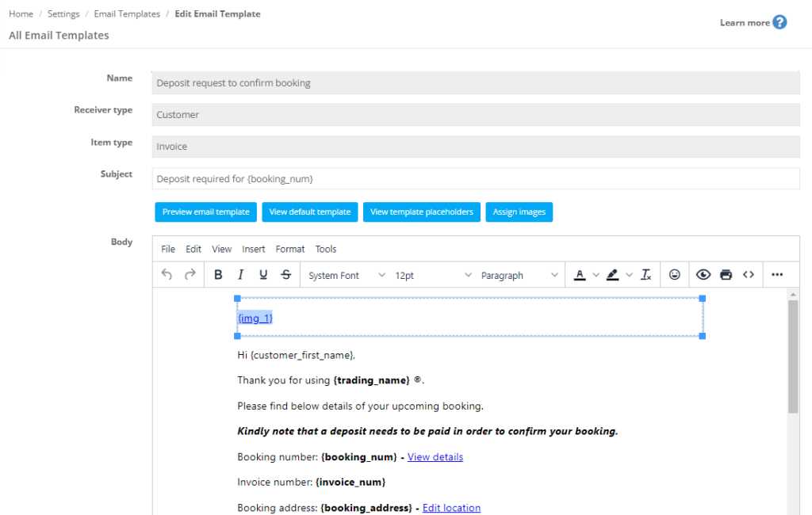Click 'Please find below details' line
812x515 pixels.
point(360,406)
